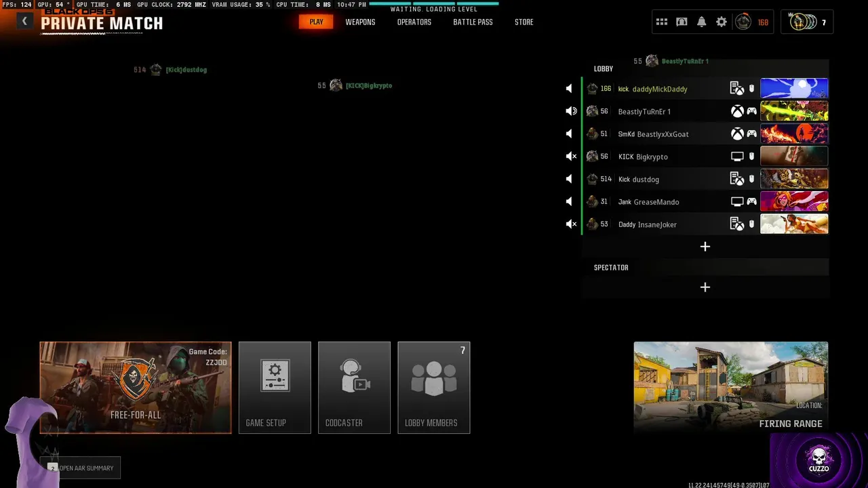Select player row Jank GreaseMando
This screenshot has height=488, width=868.
click(705, 202)
